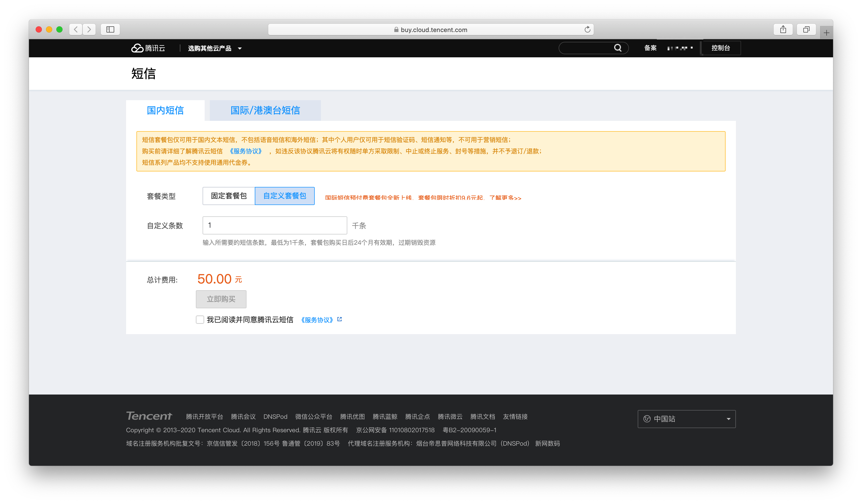
Task: Show all tabs overview button
Action: point(806,29)
